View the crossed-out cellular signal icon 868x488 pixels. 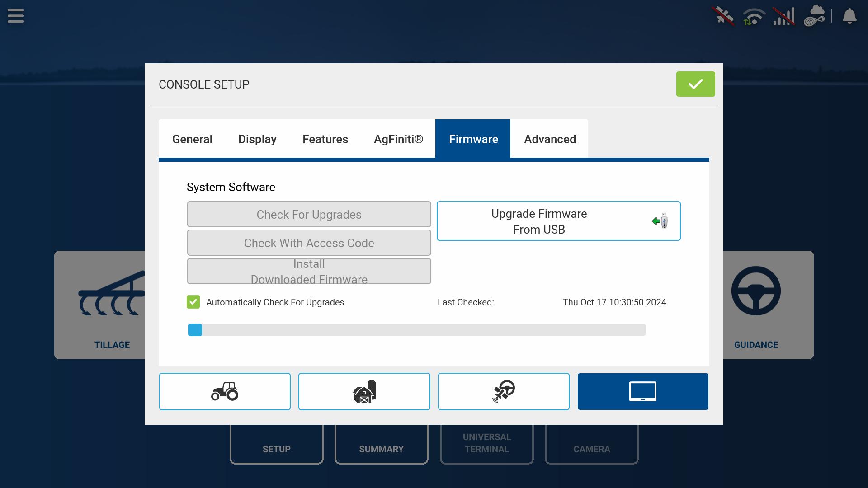[783, 16]
